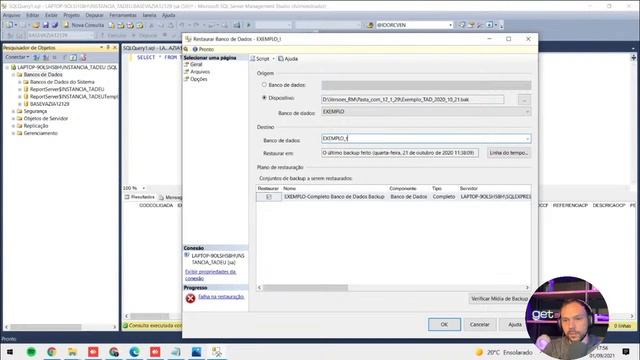This screenshot has height=360, width=640.
Task: Click the Ajuda toolbar item beside Script
Action: click(x=288, y=59)
